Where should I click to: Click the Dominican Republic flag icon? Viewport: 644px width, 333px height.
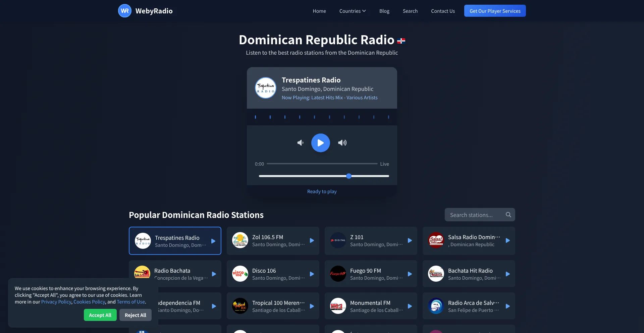click(x=401, y=41)
